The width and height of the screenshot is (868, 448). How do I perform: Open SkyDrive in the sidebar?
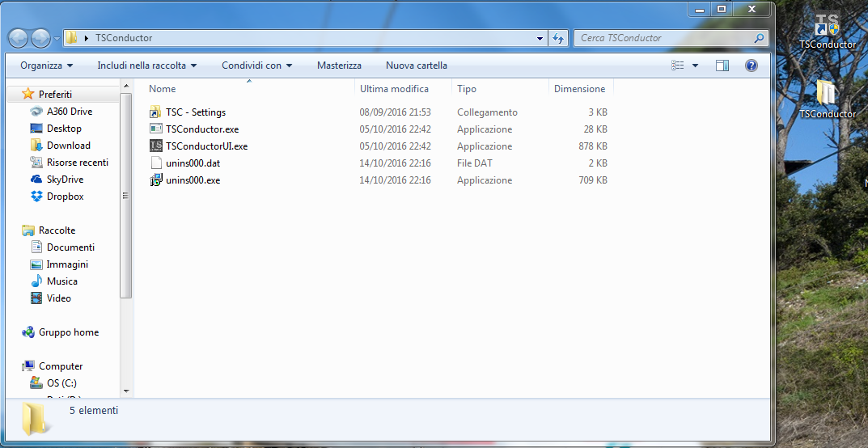point(65,180)
